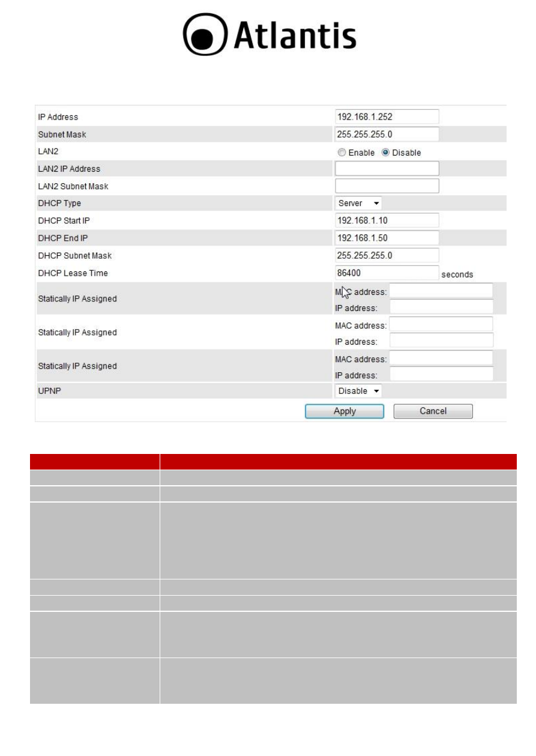The image size is (536, 756).
Task: Click the empty LAN2 IP Address field
Action: pyautogui.click(x=387, y=168)
